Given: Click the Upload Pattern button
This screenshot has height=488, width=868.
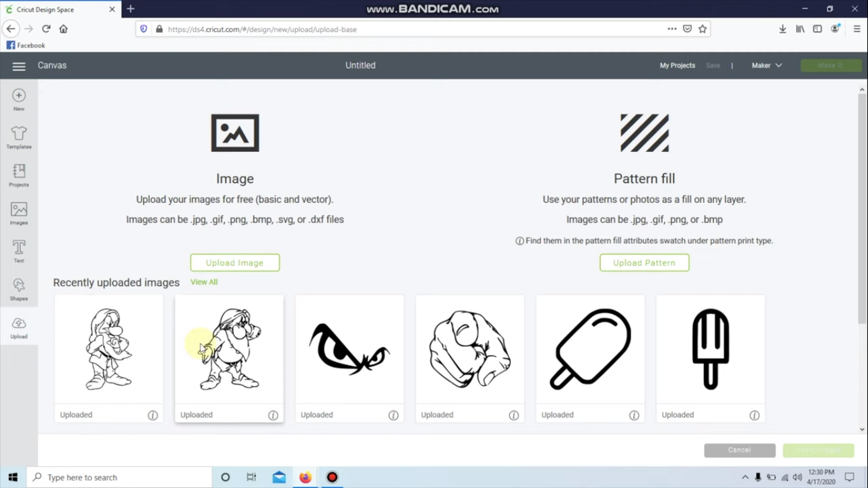Looking at the screenshot, I should pyautogui.click(x=644, y=262).
